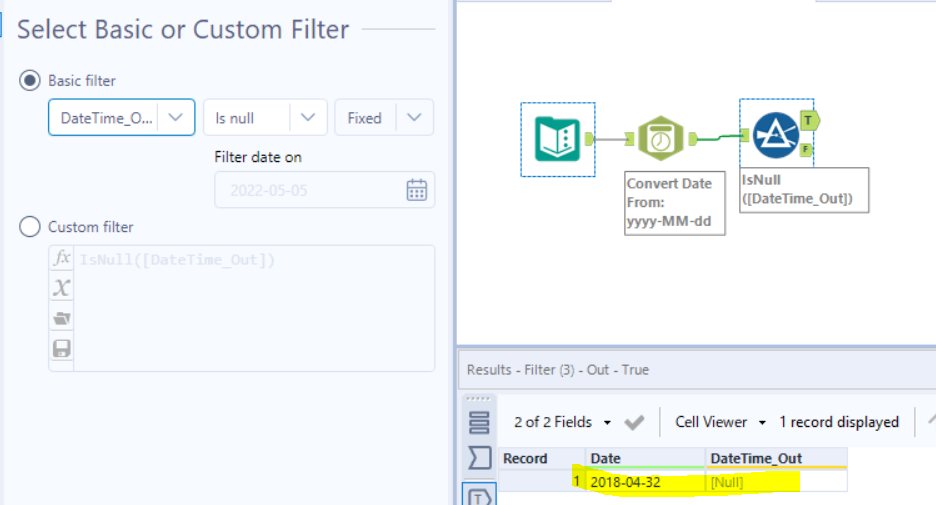Expand the 2 of 2 Fields dropdown

(562, 422)
